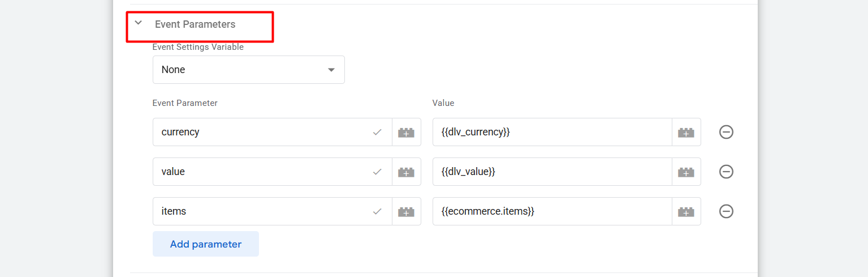Viewport: 868px width, 277px height.
Task: Remove the value parameter row
Action: pyautogui.click(x=726, y=172)
